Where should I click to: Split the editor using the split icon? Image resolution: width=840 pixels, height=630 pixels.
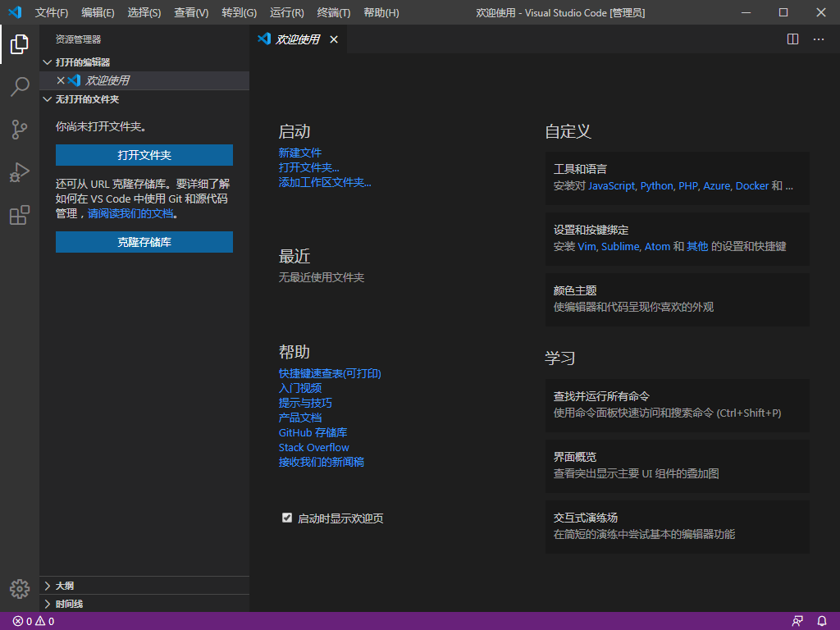coord(792,39)
